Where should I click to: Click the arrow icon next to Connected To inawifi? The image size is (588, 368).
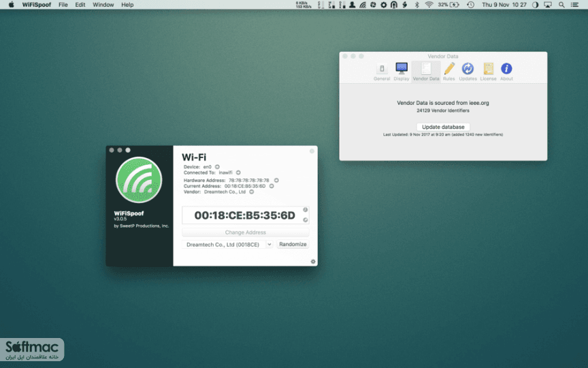point(238,172)
